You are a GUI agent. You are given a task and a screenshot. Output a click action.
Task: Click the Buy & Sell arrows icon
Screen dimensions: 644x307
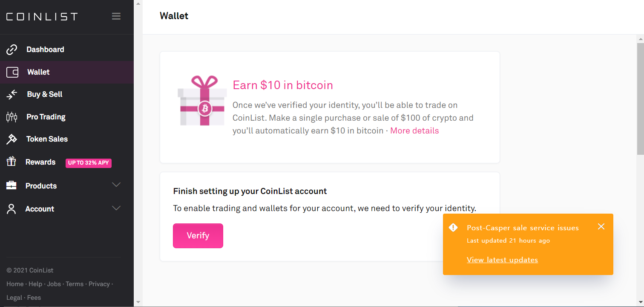[11, 95]
